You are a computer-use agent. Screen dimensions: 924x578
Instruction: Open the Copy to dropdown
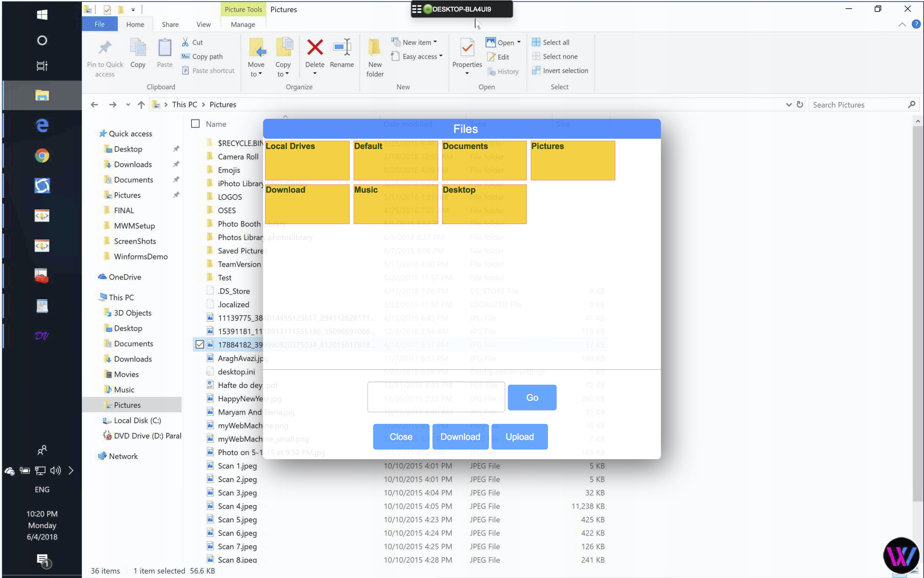283,69
